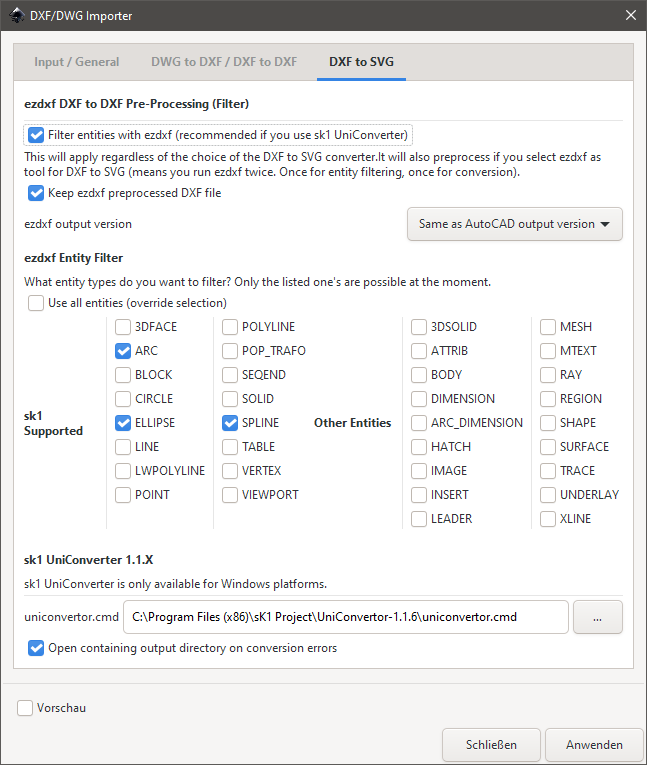The image size is (647, 765).
Task: Check the LWPOLYLINE entity box
Action: coord(123,471)
